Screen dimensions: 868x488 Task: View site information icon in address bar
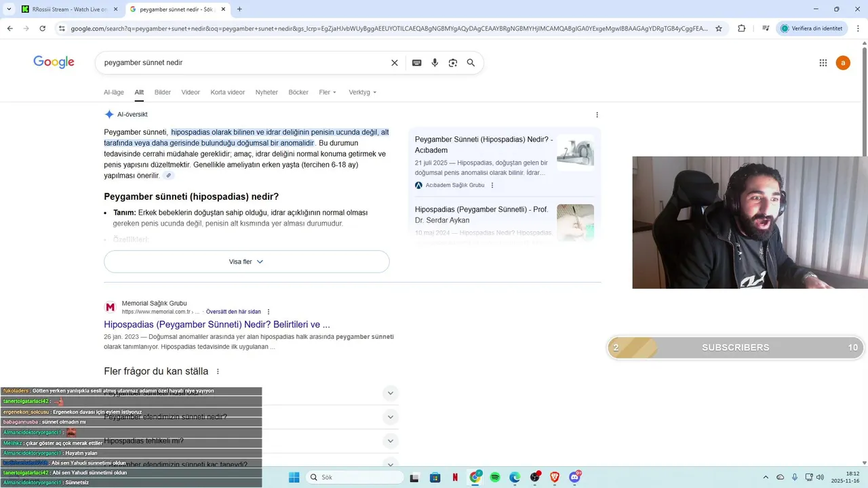point(62,28)
